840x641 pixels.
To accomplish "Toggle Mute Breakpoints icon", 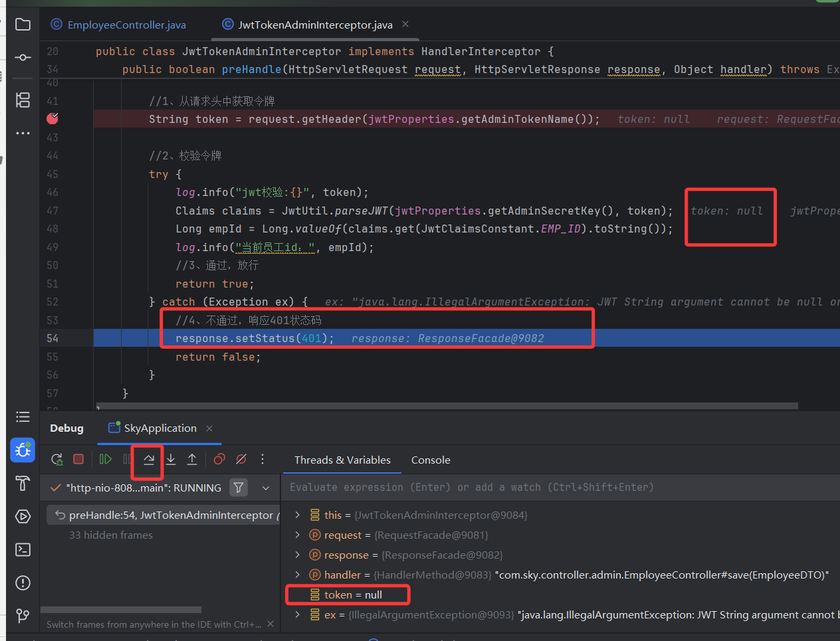I will [241, 459].
